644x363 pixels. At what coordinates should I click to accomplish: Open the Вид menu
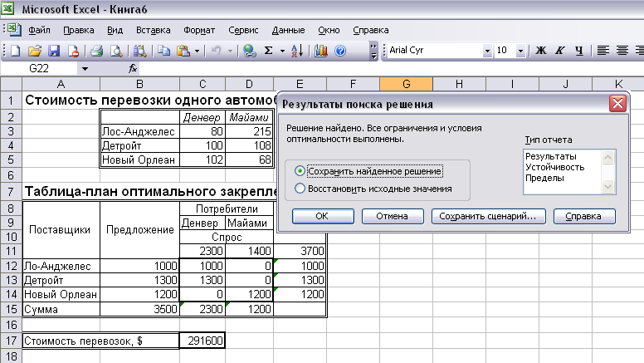coord(115,30)
